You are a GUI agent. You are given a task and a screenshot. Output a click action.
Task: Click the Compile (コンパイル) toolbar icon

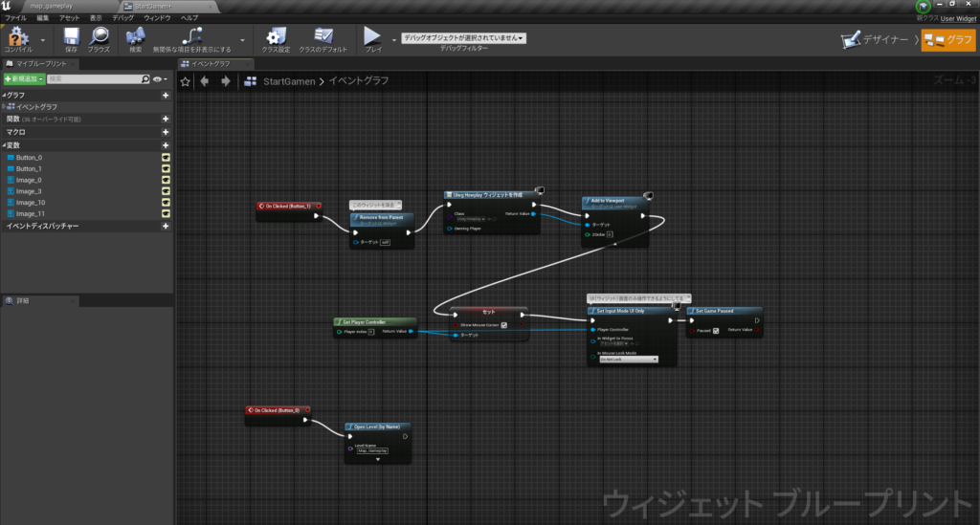pyautogui.click(x=18, y=37)
